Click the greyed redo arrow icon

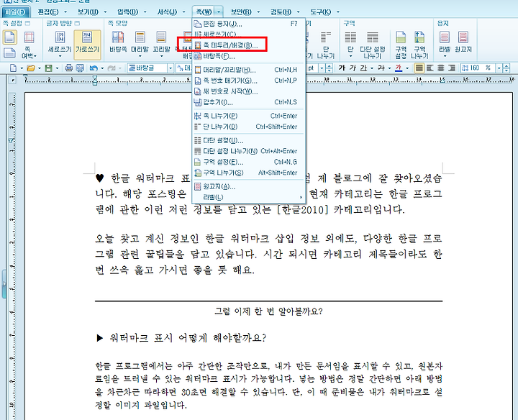point(112,68)
